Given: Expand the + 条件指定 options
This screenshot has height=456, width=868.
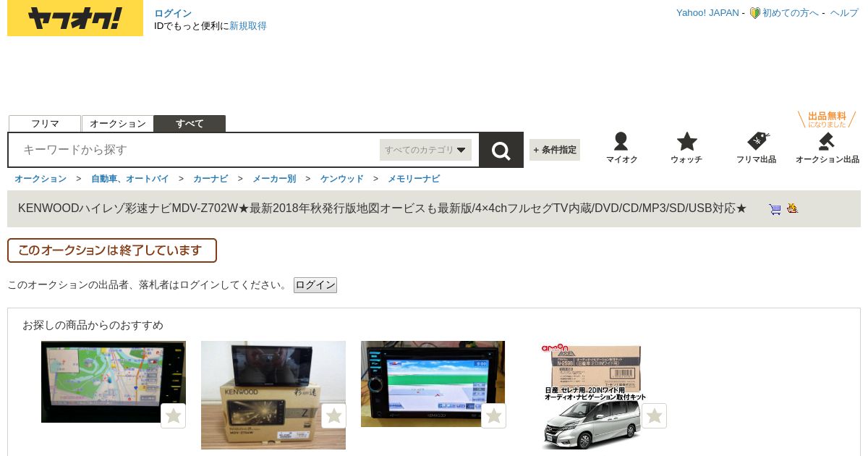Looking at the screenshot, I should pyautogui.click(x=555, y=150).
